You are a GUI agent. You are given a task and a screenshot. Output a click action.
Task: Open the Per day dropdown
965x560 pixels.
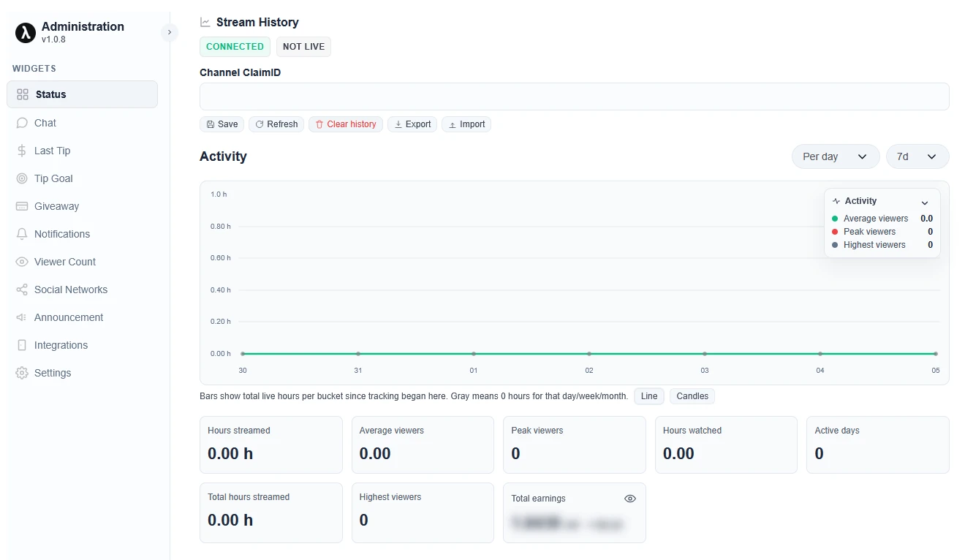(836, 156)
